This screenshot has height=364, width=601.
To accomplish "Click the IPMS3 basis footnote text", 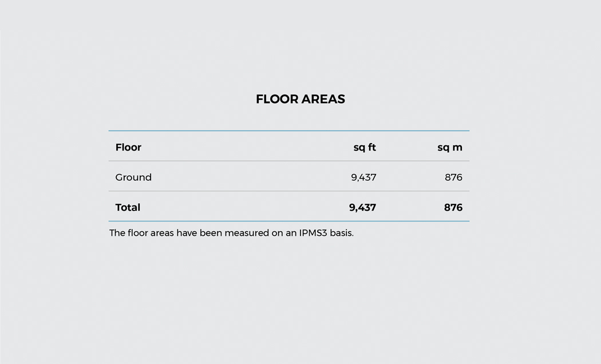I will pos(231,233).
